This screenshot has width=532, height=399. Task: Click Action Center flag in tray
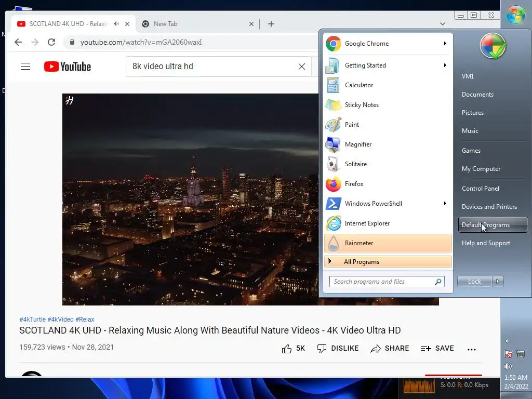tap(508, 354)
